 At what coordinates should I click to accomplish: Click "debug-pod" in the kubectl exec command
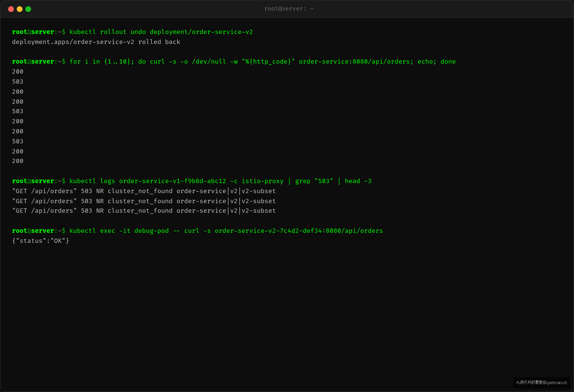click(x=151, y=231)
